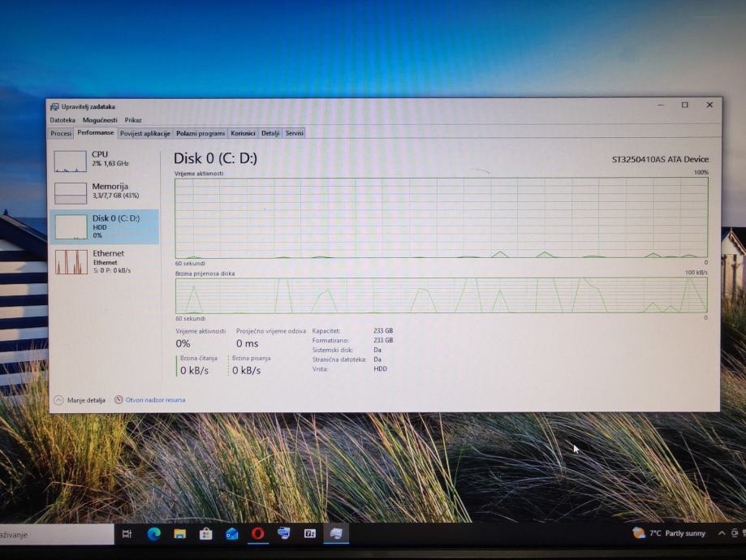Open the Mail app from taskbar

pyautogui.click(x=231, y=534)
